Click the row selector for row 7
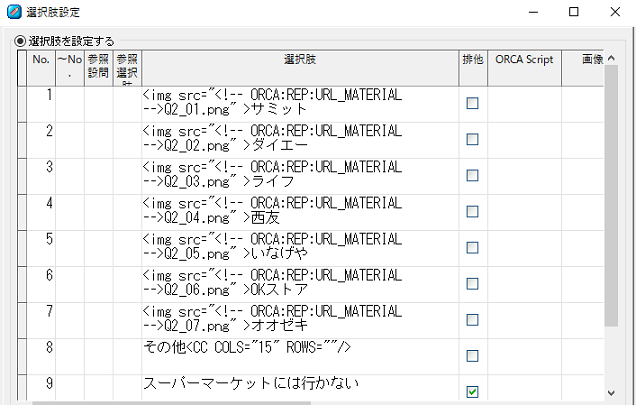 pyautogui.click(x=22, y=321)
